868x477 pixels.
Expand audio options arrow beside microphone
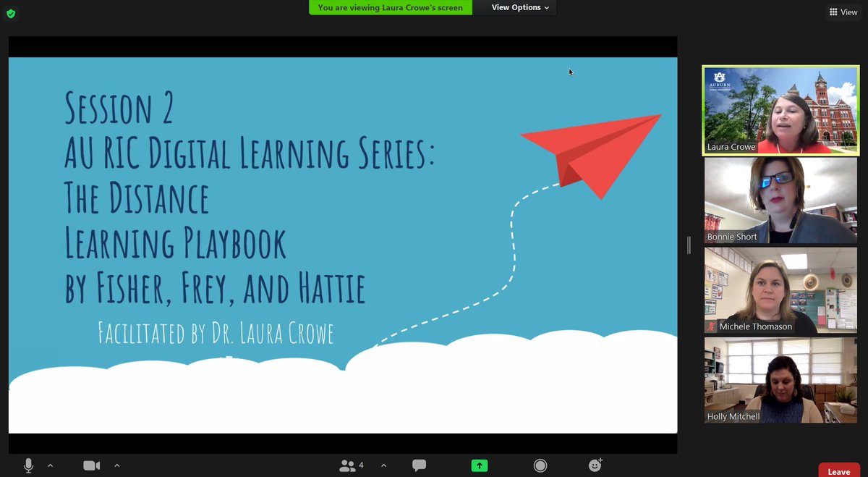click(50, 465)
